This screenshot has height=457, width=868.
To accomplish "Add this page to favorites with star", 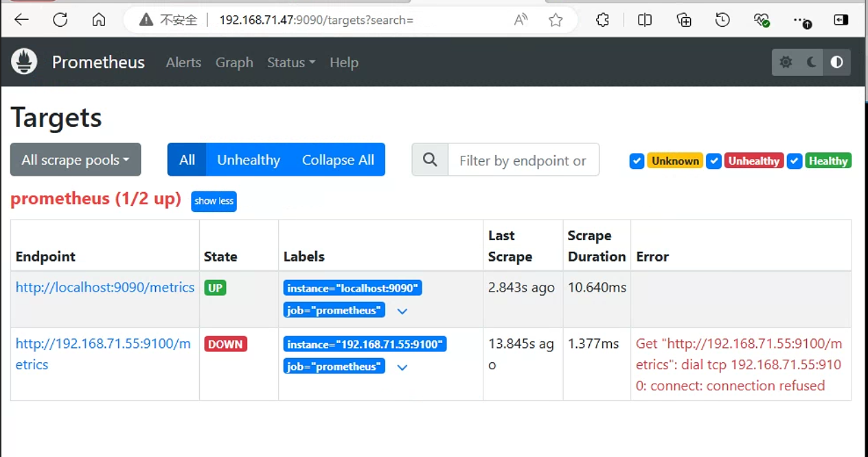I will pos(556,20).
